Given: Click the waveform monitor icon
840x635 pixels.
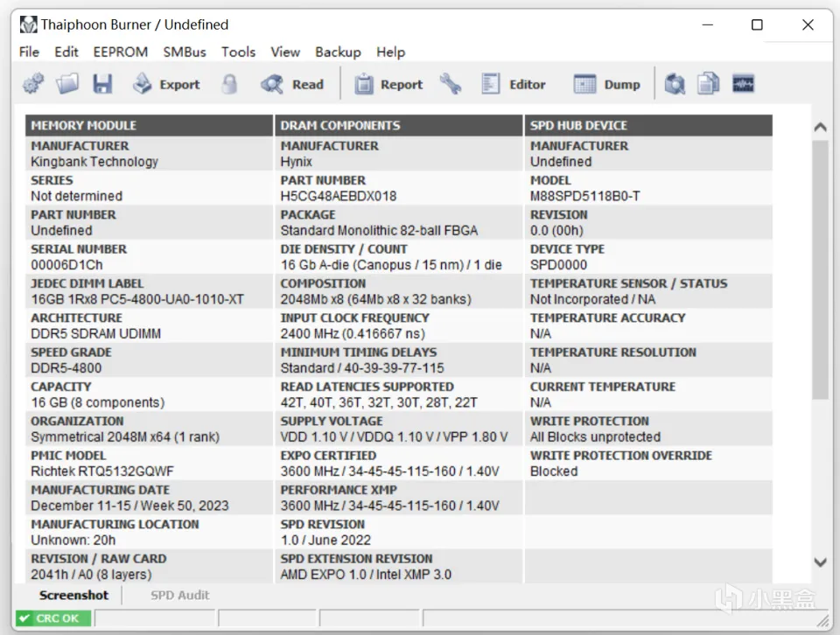Looking at the screenshot, I should pos(743,84).
